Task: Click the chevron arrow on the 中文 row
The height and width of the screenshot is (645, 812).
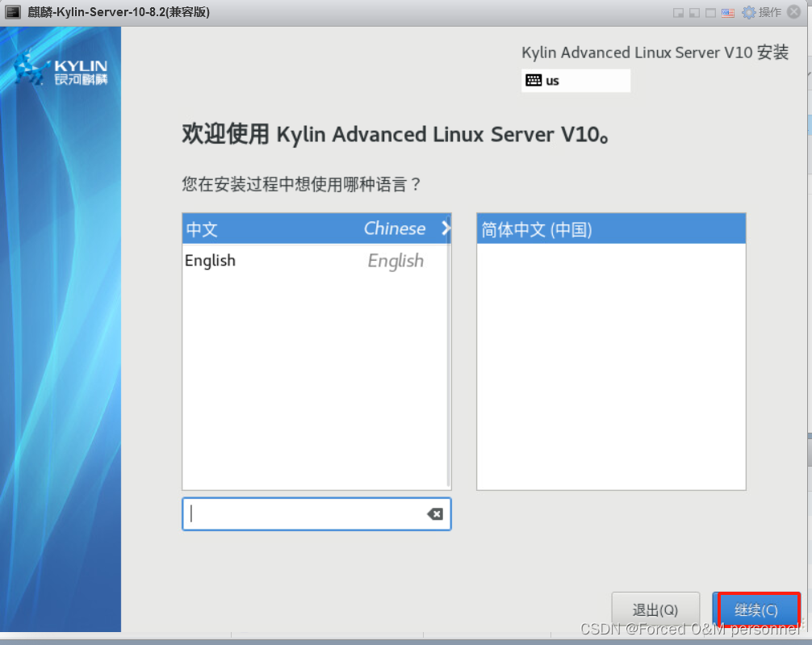Action: (446, 228)
